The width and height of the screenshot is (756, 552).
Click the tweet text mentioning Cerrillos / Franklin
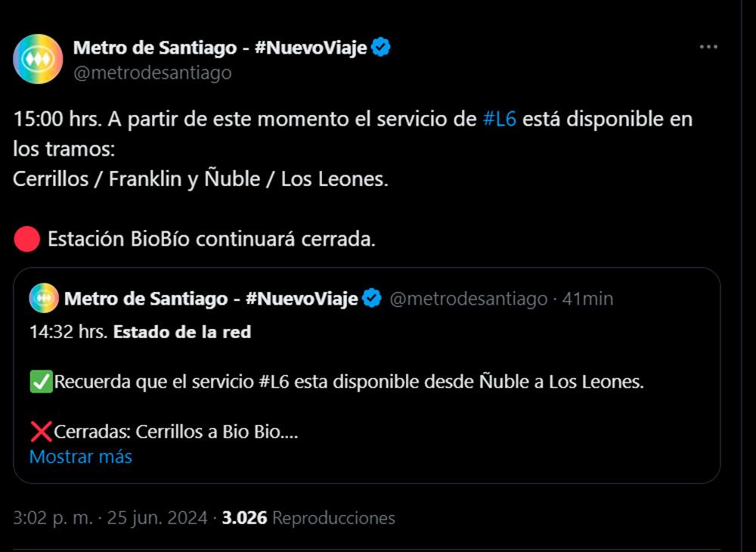pyautogui.click(x=200, y=179)
